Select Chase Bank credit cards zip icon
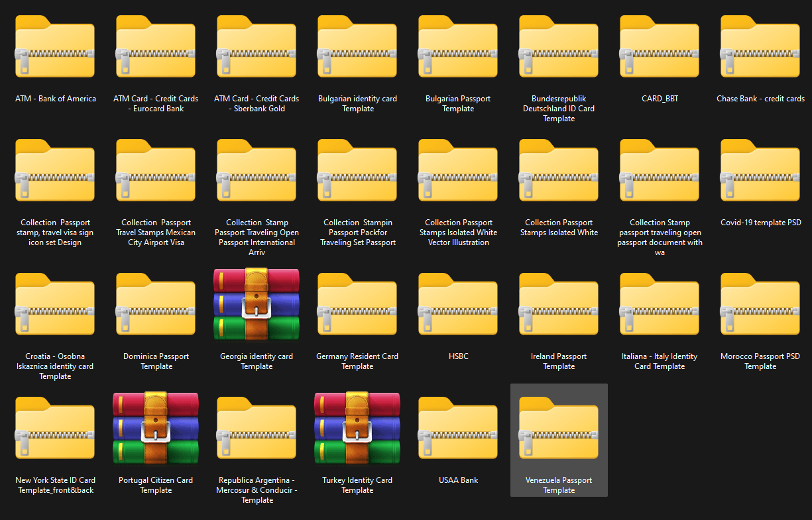812x520 pixels. coord(760,46)
